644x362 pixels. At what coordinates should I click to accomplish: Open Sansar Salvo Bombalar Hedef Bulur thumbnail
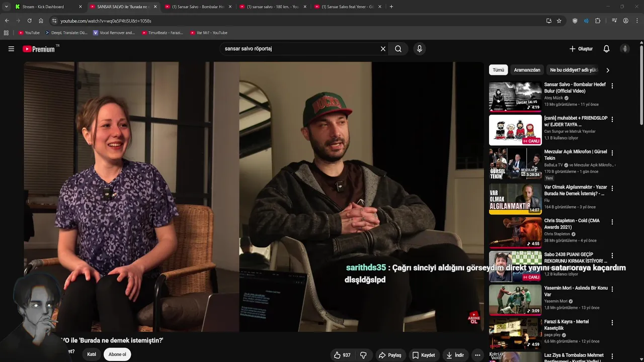tap(515, 96)
